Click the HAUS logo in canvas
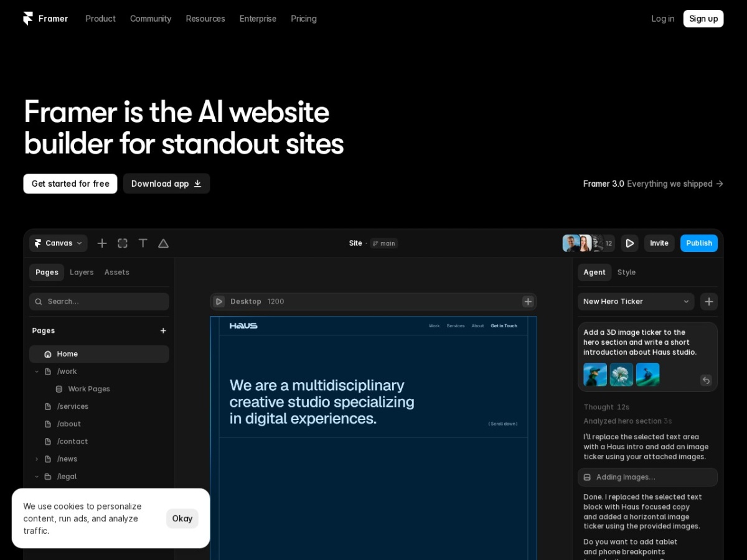The width and height of the screenshot is (747, 560). point(243,325)
